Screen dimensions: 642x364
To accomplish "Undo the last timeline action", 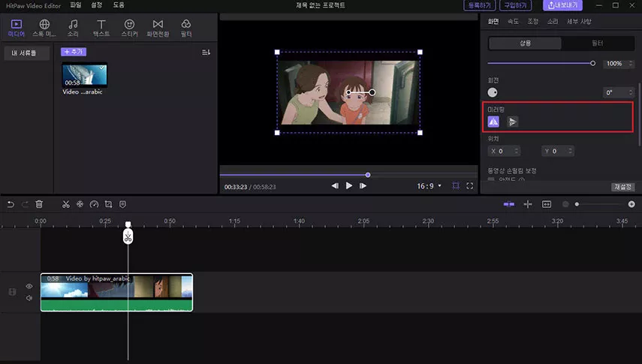I will point(11,204).
